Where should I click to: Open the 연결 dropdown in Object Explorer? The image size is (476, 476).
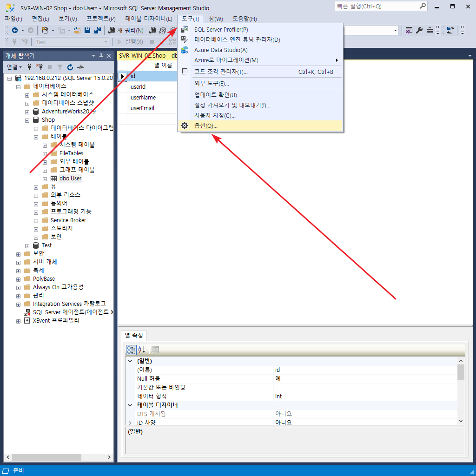14,67
